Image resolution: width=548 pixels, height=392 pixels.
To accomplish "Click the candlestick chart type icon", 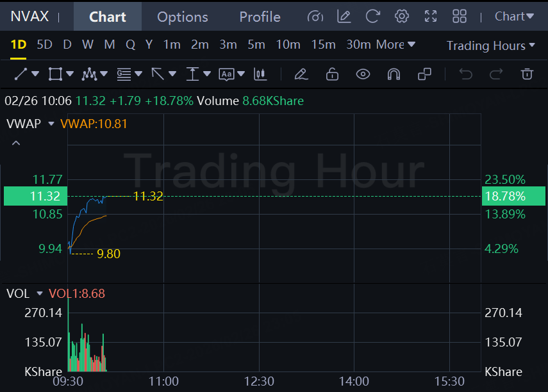I will [x=260, y=74].
